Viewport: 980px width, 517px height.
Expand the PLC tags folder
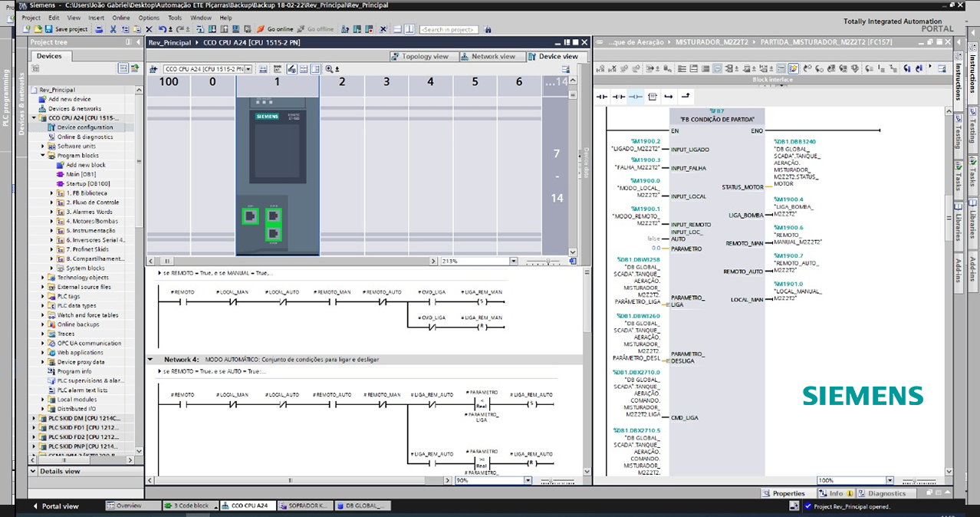pos(44,296)
